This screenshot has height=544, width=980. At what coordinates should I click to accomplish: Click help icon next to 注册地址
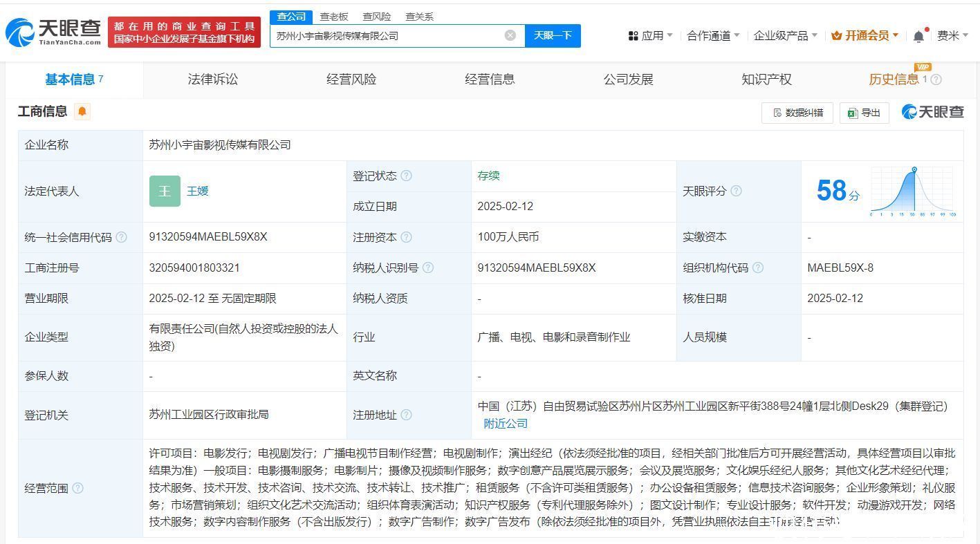click(x=407, y=415)
